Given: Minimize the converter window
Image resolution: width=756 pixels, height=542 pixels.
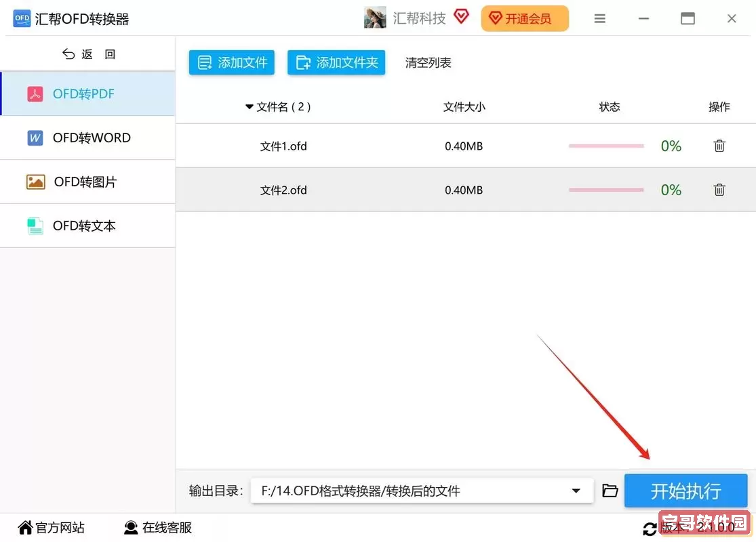Looking at the screenshot, I should (x=643, y=19).
